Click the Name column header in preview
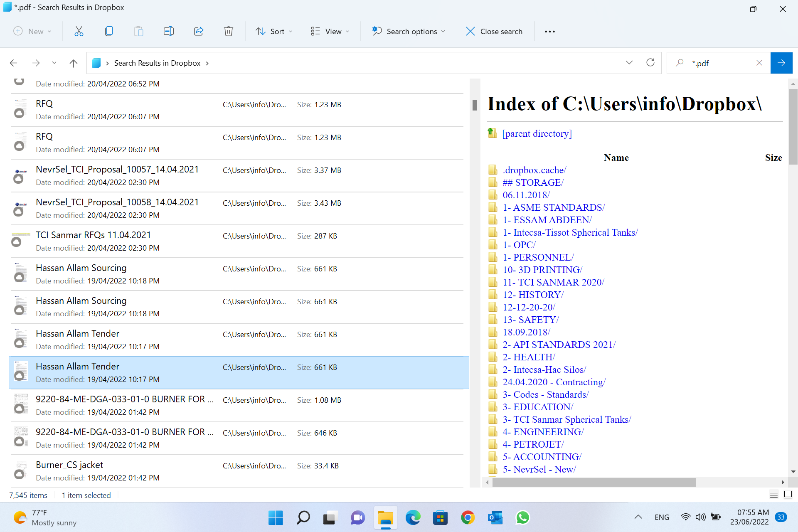The image size is (798, 532). pyautogui.click(x=616, y=158)
